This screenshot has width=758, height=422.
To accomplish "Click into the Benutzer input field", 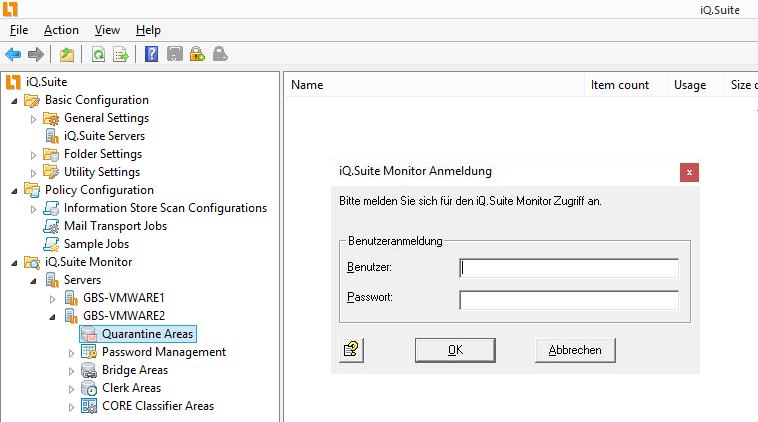I will [568, 268].
